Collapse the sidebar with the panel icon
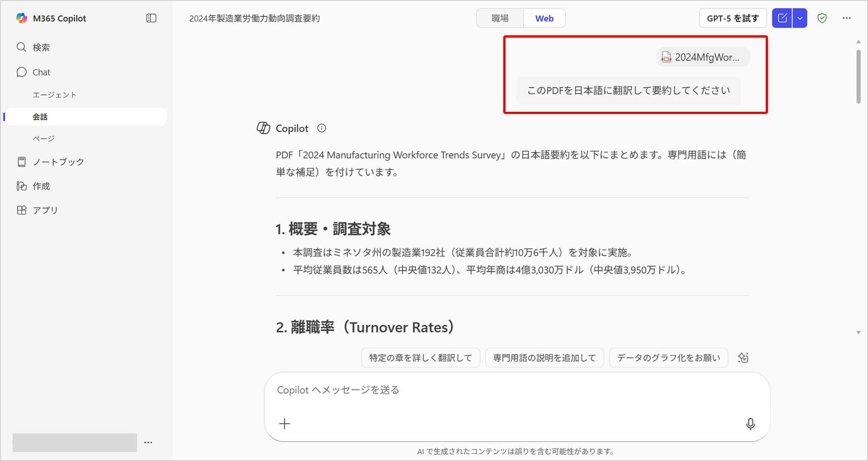Viewport: 868px width, 461px height. [x=151, y=18]
